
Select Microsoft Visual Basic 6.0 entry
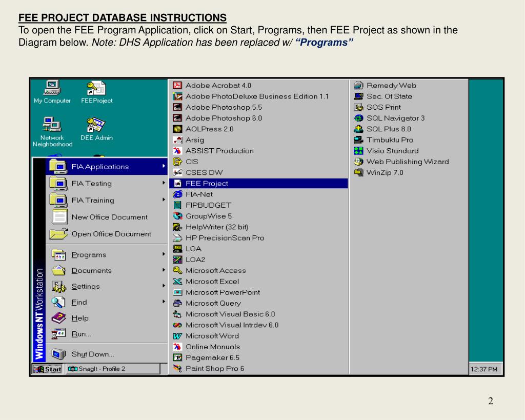click(259, 314)
